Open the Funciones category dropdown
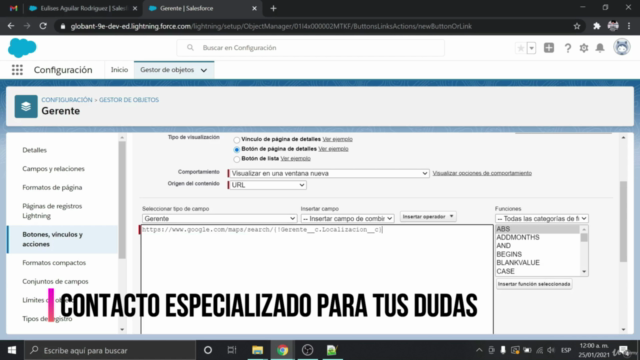This screenshot has width=640, height=360. 541,218
